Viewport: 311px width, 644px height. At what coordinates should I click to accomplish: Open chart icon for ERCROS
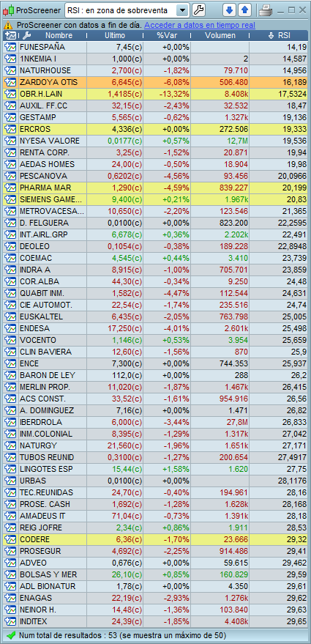tap(10, 130)
